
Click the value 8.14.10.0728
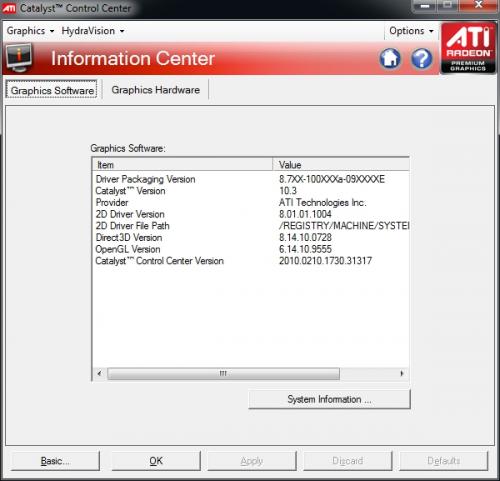[305, 238]
